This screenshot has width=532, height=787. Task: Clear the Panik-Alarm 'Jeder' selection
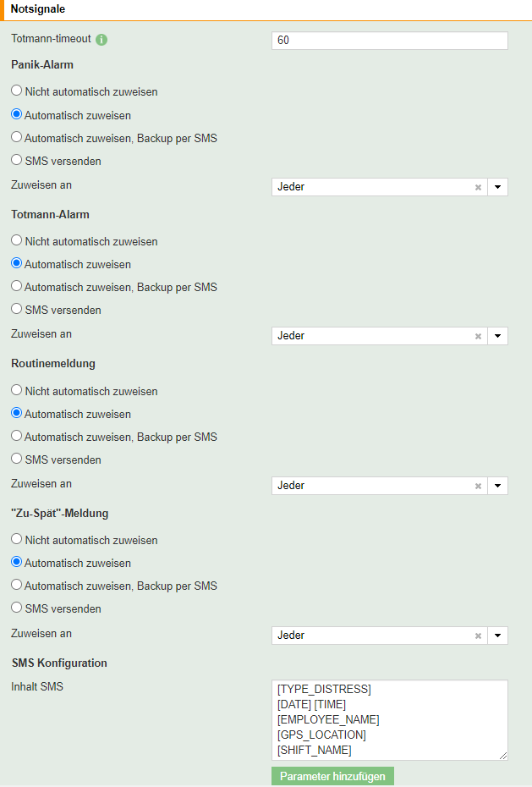coord(478,187)
